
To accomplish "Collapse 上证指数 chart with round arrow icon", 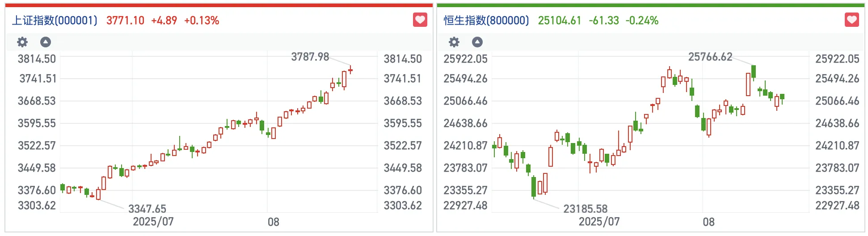I will click(46, 42).
